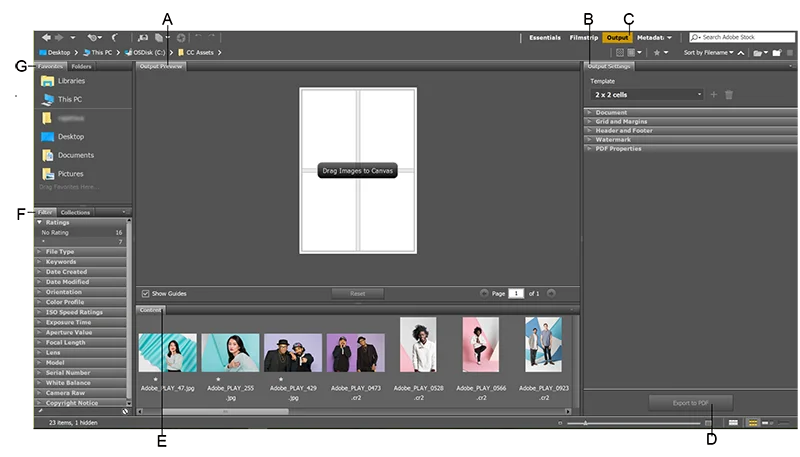Go forward with the right arrow icon
The image size is (800, 457).
click(59, 37)
